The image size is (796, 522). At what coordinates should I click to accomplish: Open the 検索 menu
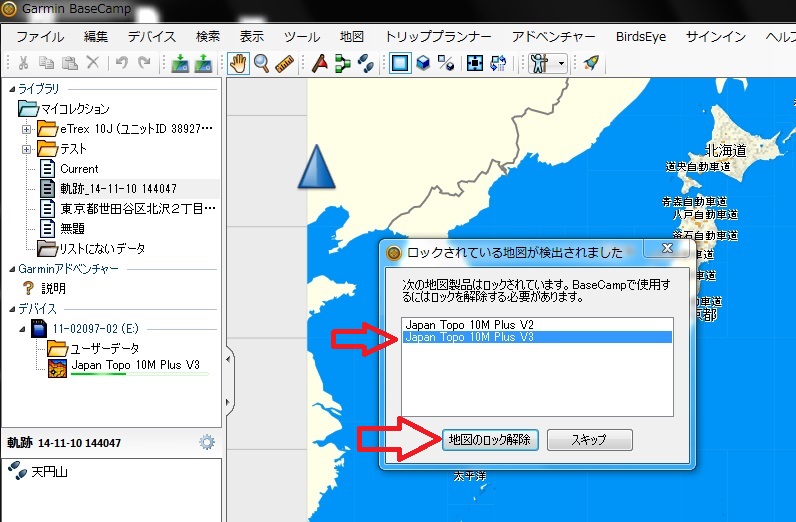tap(208, 37)
